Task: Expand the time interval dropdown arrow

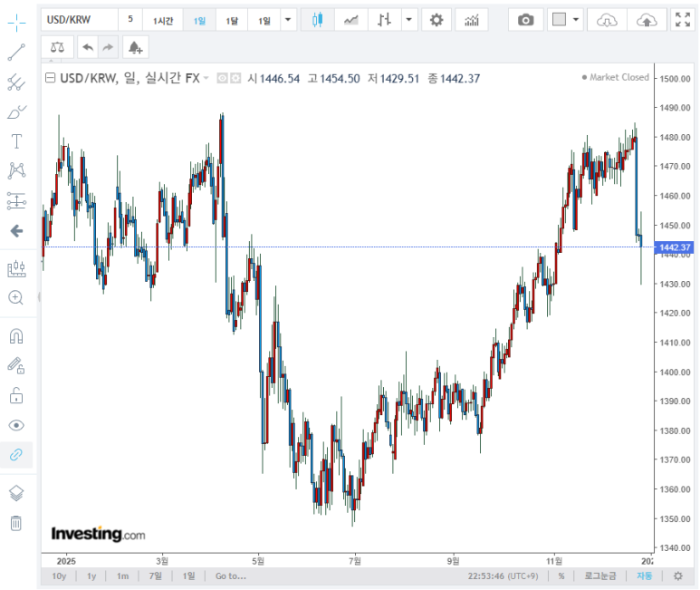Action: tap(288, 20)
